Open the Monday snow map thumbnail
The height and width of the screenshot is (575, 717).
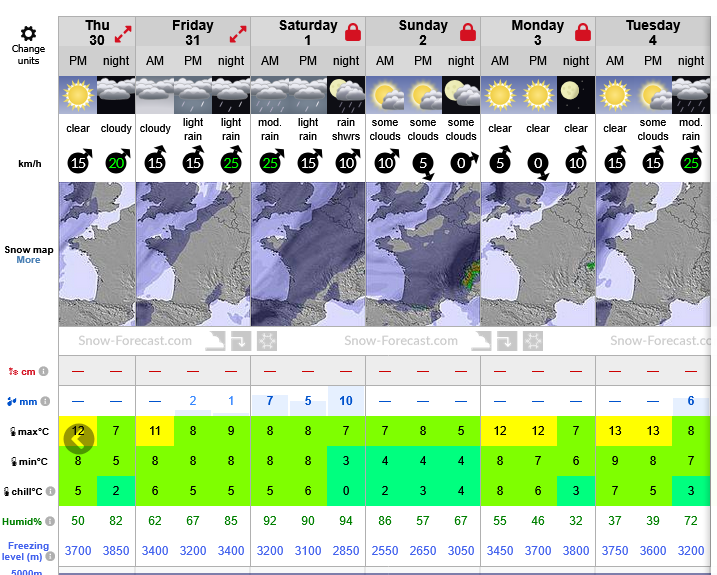click(x=538, y=254)
